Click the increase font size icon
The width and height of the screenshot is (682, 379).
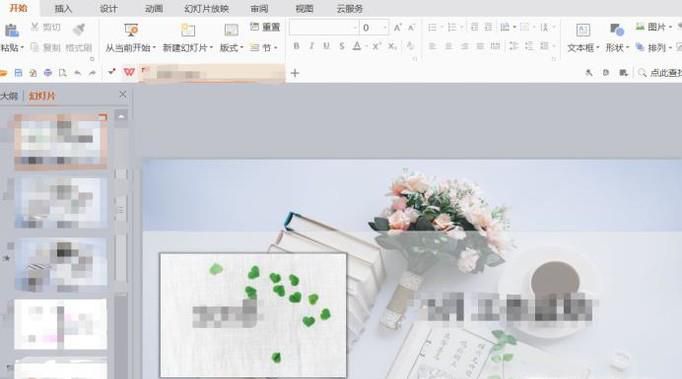[x=397, y=28]
